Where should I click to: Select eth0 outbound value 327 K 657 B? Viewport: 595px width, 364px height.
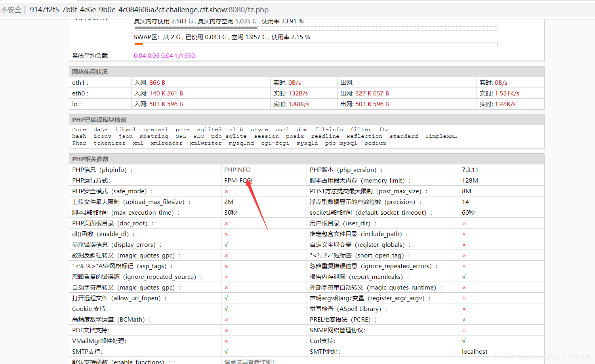(x=372, y=93)
